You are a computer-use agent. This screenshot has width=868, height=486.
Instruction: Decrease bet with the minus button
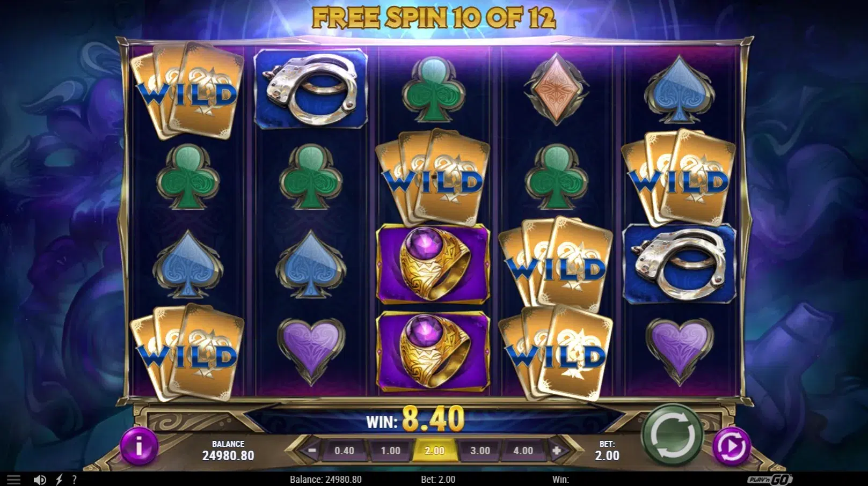click(312, 451)
